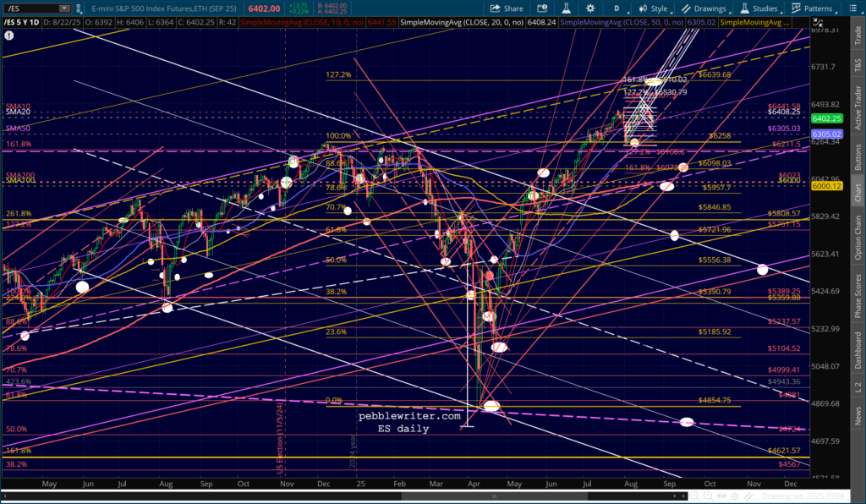This screenshot has width=866, height=504.
Task: Open the Phase Scores sidebar tab
Action: [x=858, y=294]
